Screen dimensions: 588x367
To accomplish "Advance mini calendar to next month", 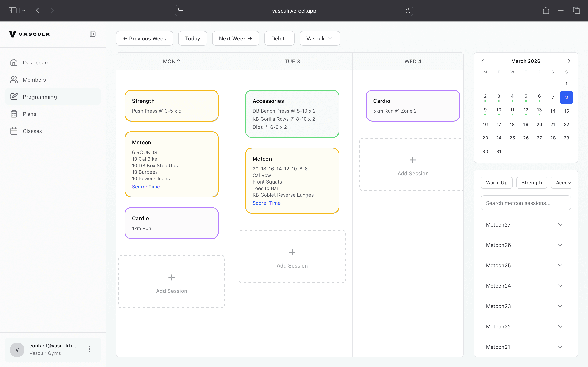I will (569, 61).
